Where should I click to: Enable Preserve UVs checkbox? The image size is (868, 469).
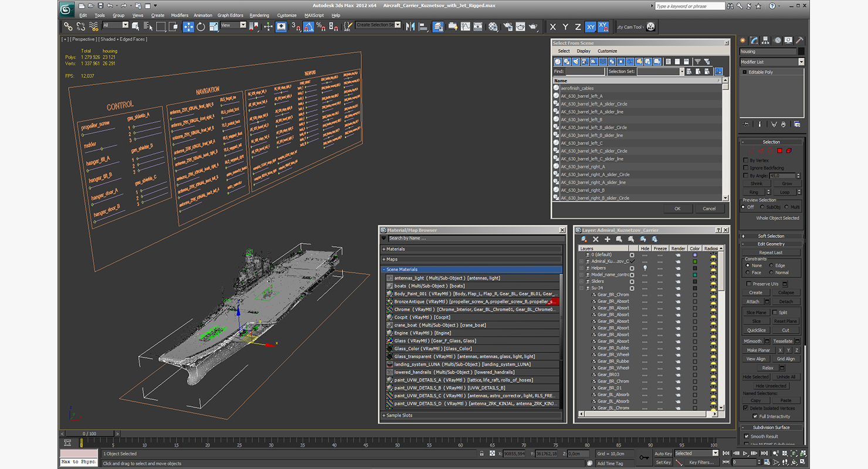pos(749,284)
